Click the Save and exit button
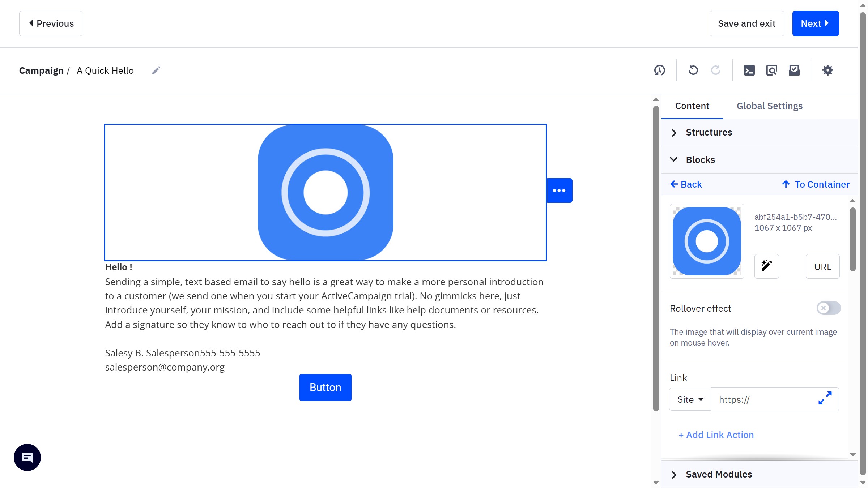The width and height of the screenshot is (868, 488). click(x=746, y=23)
